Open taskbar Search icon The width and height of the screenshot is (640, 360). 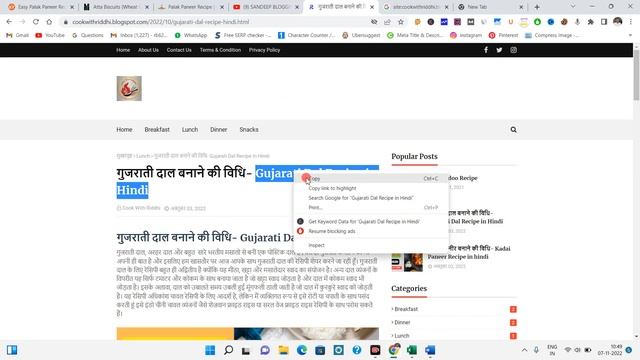click(229, 350)
